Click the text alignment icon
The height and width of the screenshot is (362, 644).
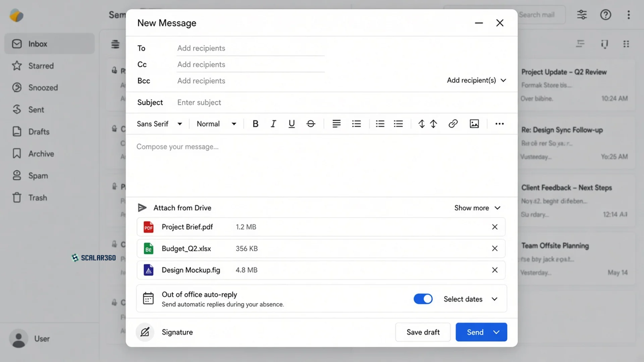336,124
